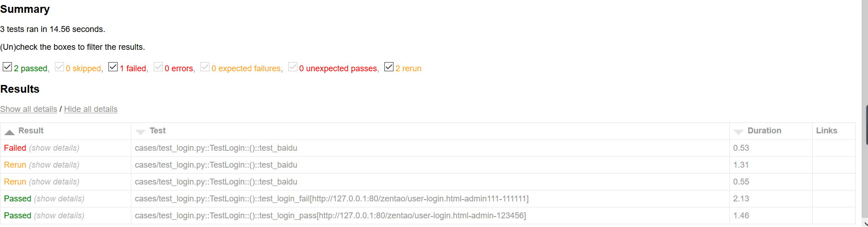Click the 'Hide all details' link
This screenshot has height=227, width=868.
(91, 109)
